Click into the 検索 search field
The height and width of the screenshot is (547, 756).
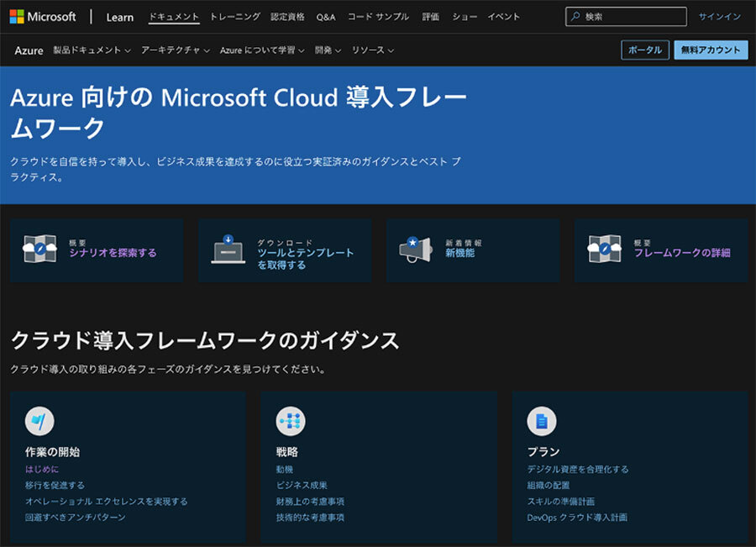point(632,17)
